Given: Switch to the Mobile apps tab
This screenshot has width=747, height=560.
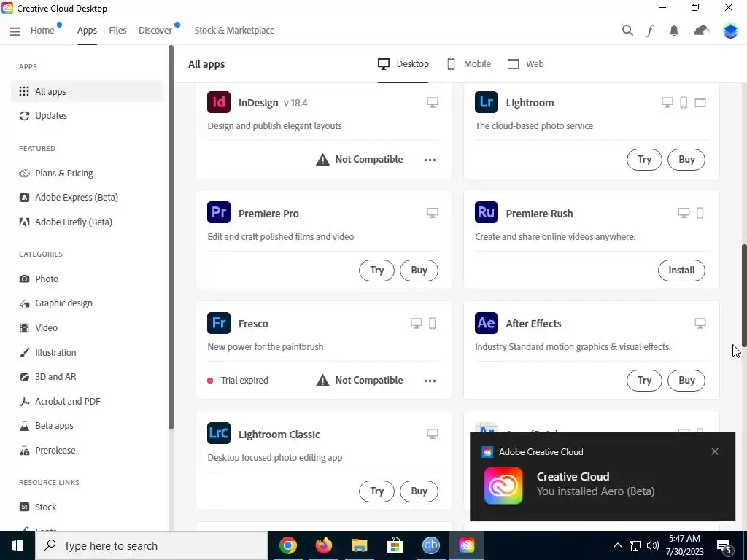Looking at the screenshot, I should tap(469, 64).
